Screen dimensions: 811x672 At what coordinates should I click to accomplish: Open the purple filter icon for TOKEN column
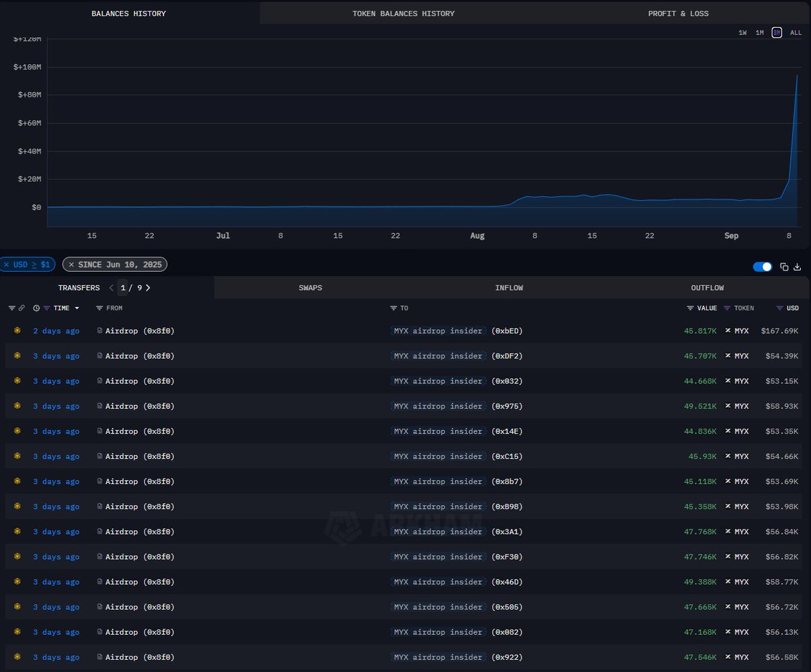[x=727, y=308]
